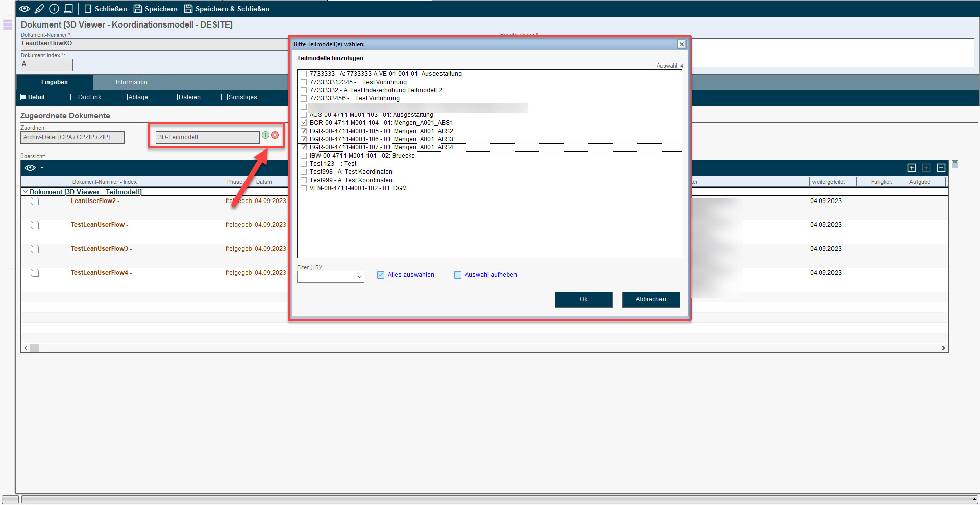Screen dimensions: 980x505
Task: Open the info icon in the top toolbar
Action: pyautogui.click(x=54, y=9)
